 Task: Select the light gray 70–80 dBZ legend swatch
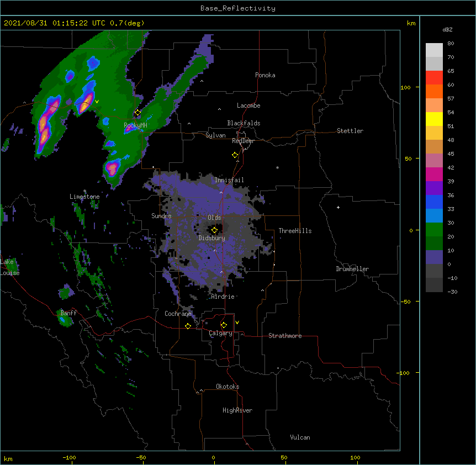pos(434,50)
